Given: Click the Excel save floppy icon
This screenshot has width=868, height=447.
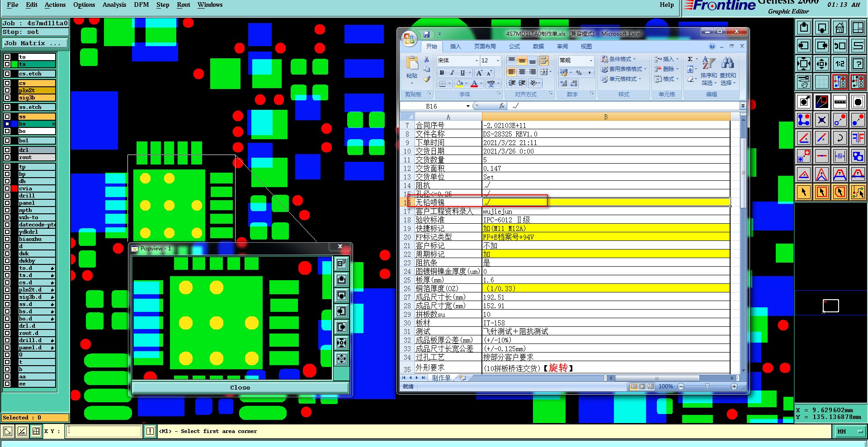Looking at the screenshot, I should [x=426, y=34].
